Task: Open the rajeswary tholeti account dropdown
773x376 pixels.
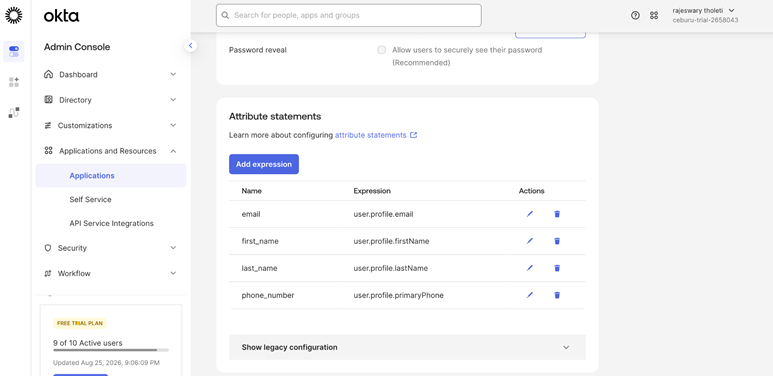Action: [x=704, y=10]
